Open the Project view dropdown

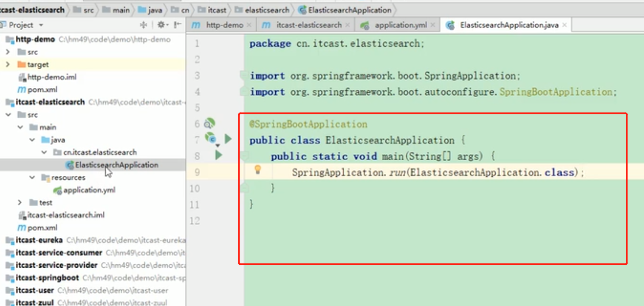[x=41, y=25]
